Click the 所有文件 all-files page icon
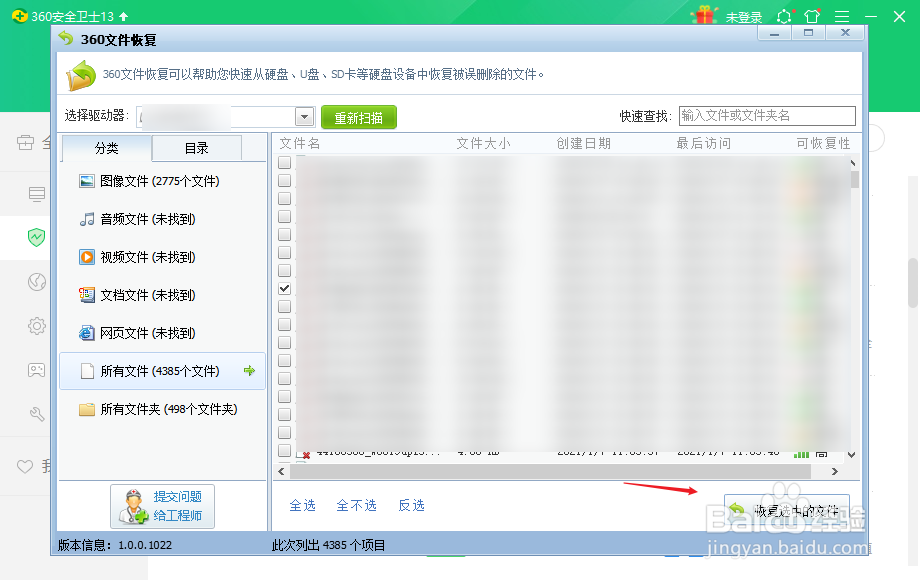This screenshot has height=580, width=920. click(88, 371)
